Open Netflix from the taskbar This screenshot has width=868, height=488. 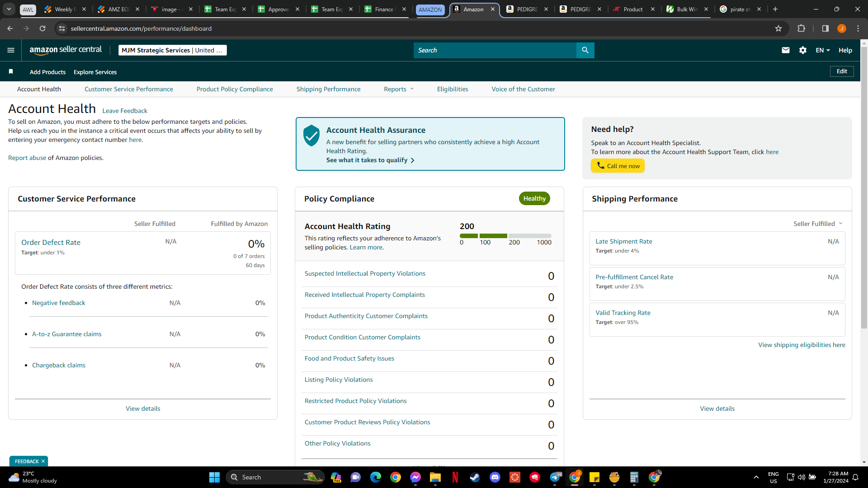click(455, 477)
